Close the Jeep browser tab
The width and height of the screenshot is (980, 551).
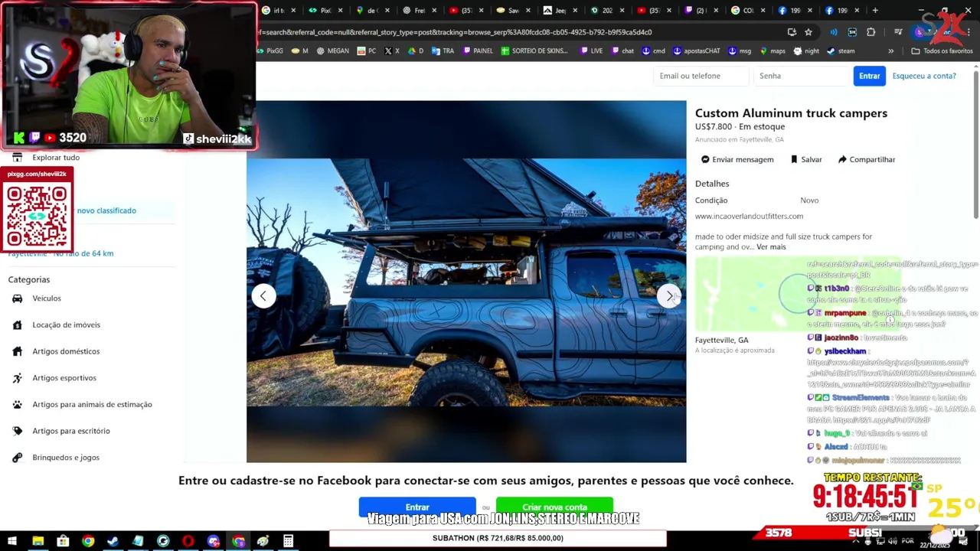point(577,10)
